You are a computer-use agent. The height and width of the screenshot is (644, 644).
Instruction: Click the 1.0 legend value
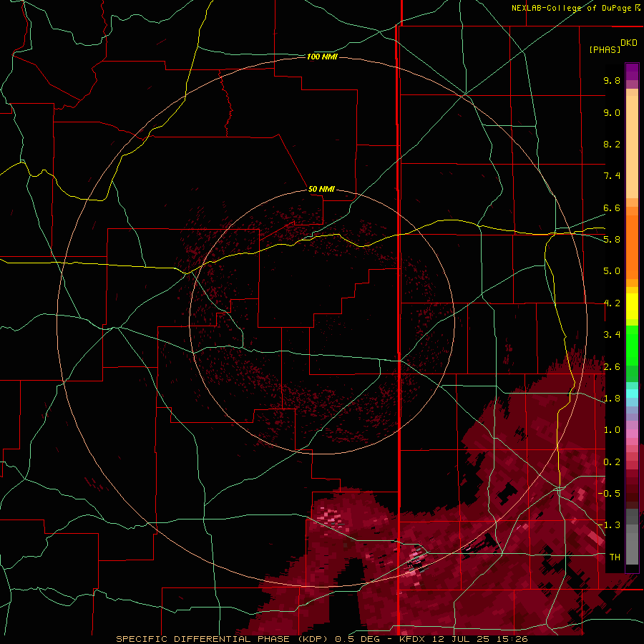click(x=612, y=430)
